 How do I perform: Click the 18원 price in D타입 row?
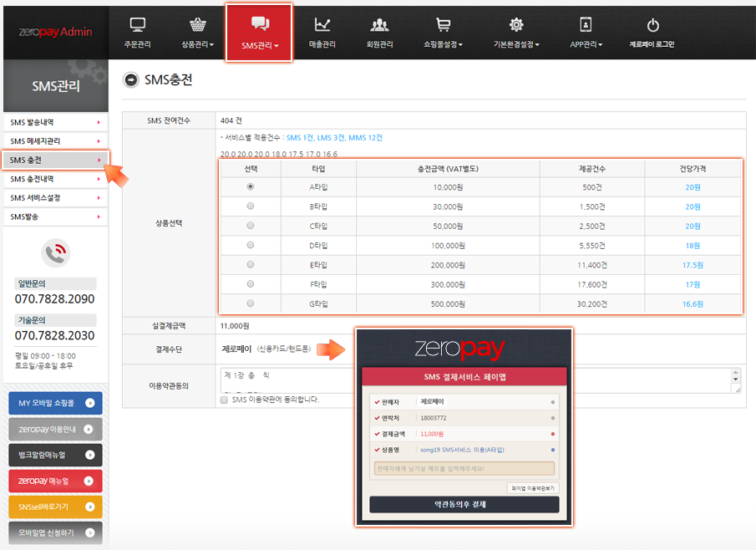(x=693, y=246)
